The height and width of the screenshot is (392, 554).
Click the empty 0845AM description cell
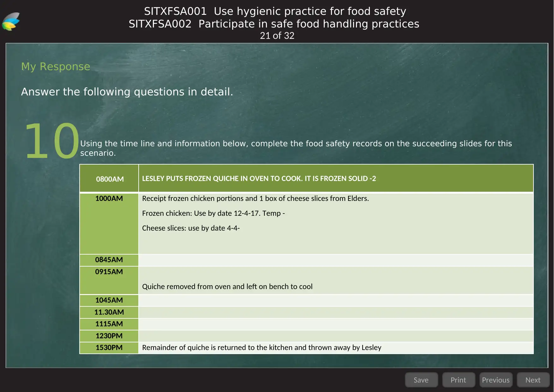[336, 260]
